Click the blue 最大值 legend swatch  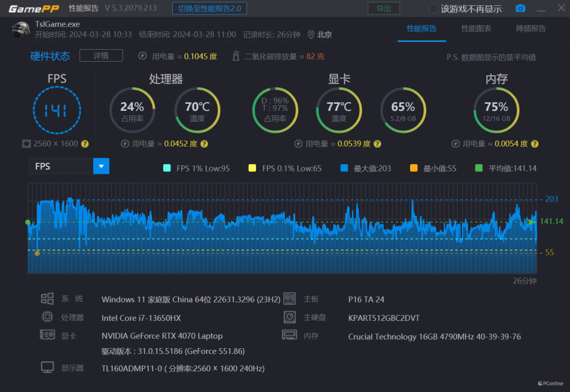pos(344,168)
